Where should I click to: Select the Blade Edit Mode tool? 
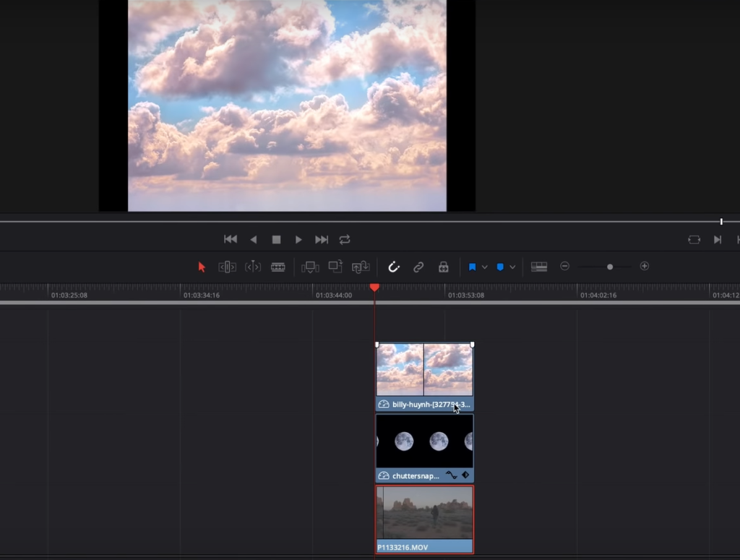278,267
